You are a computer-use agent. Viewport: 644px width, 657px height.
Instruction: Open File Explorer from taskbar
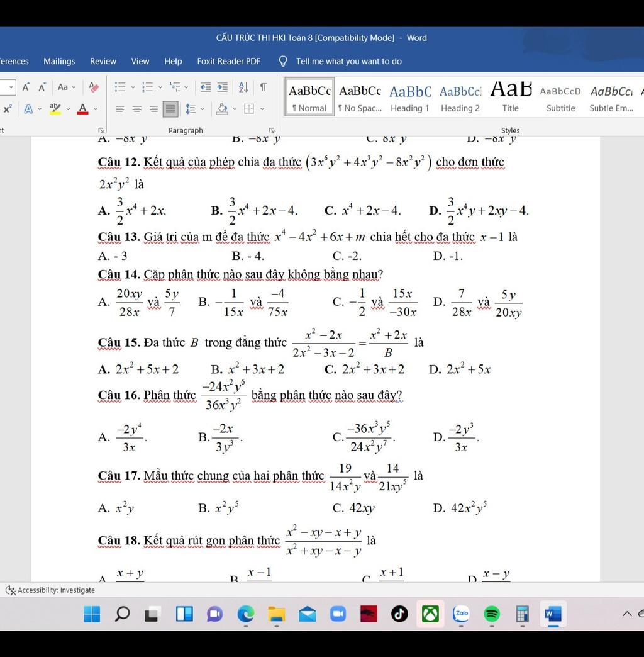click(x=276, y=614)
